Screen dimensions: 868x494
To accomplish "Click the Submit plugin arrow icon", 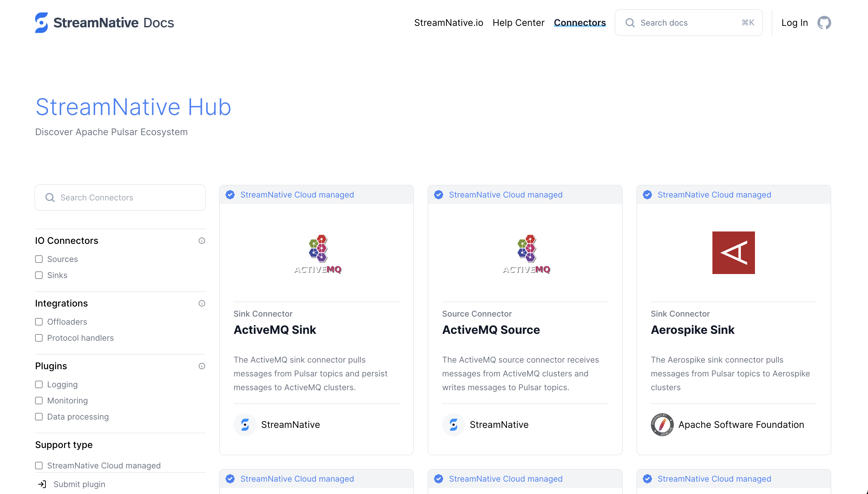I will coord(42,484).
